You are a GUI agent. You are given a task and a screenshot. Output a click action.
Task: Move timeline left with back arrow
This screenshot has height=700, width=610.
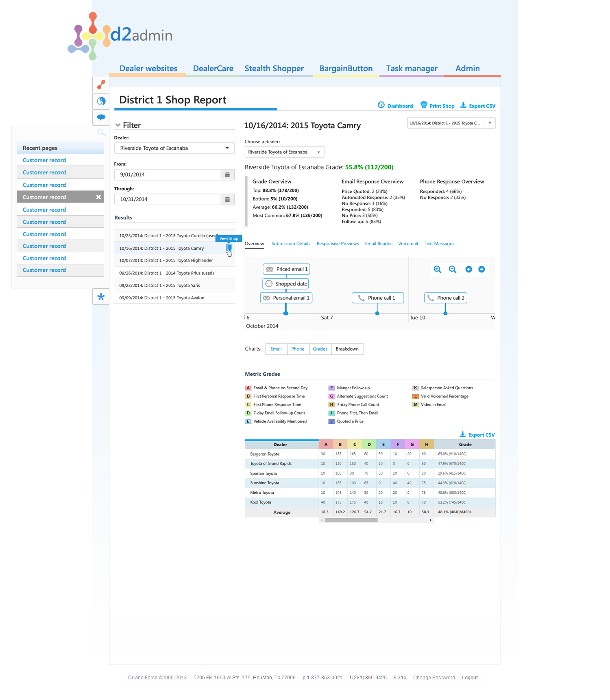469,269
